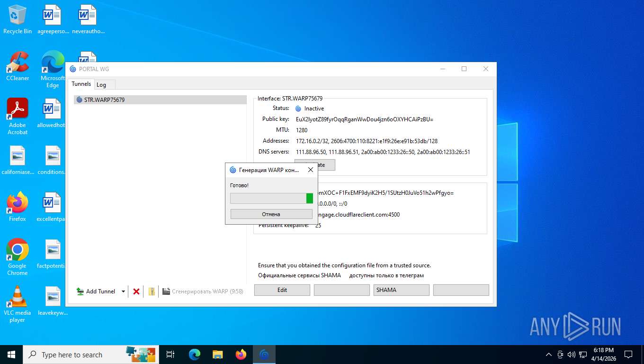The width and height of the screenshot is (644, 364).
Task: Select californiase image file icon
Action: click(18, 160)
